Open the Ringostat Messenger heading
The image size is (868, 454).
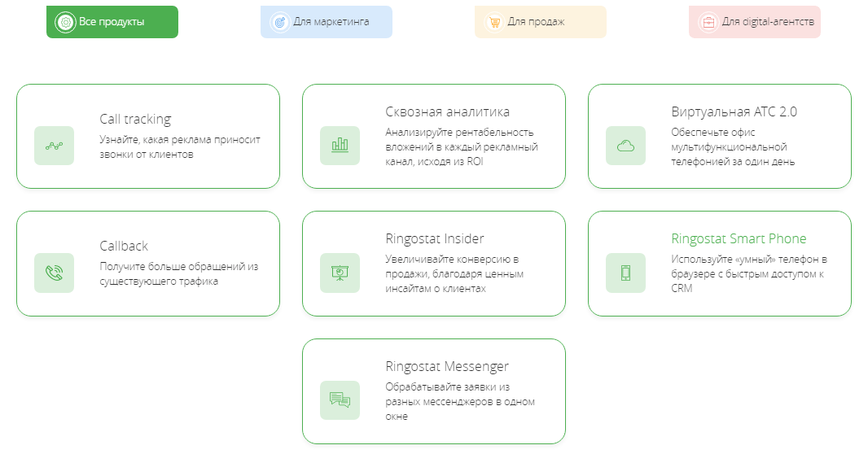pyautogui.click(x=447, y=366)
